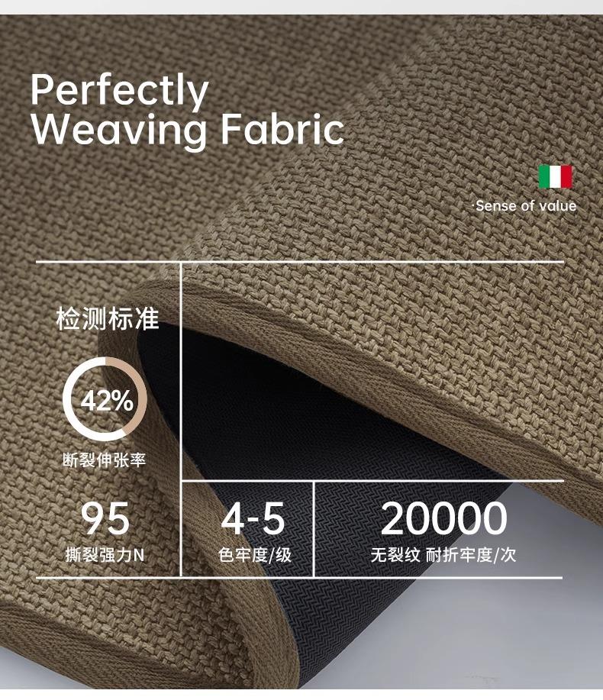Click the 20000 folding endurance number
This screenshot has height=700, width=603.
[443, 518]
